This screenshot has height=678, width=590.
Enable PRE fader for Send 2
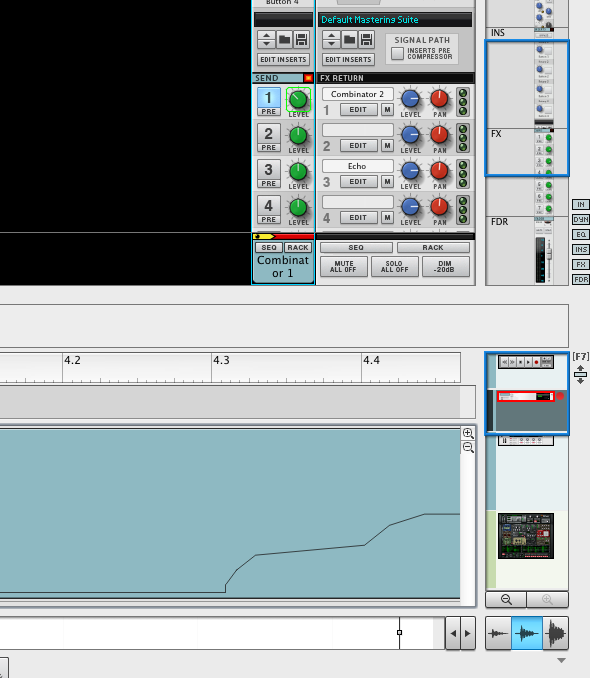(268, 147)
